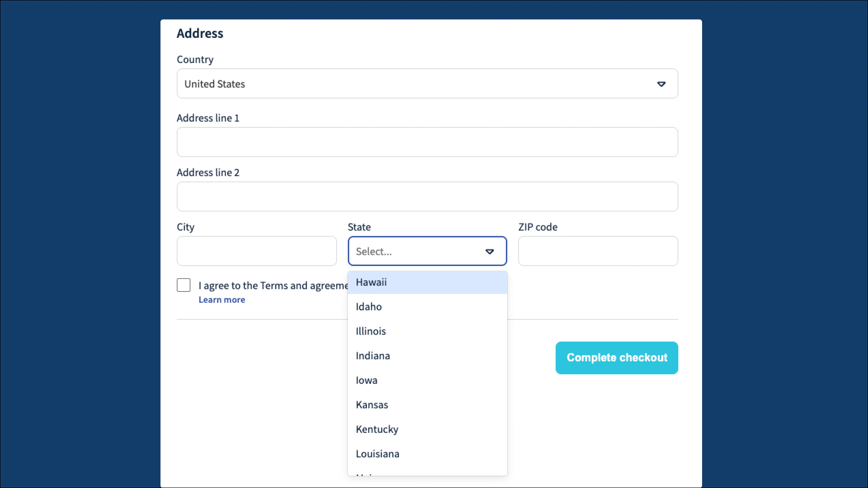Choose Iowa from the state options

427,380
